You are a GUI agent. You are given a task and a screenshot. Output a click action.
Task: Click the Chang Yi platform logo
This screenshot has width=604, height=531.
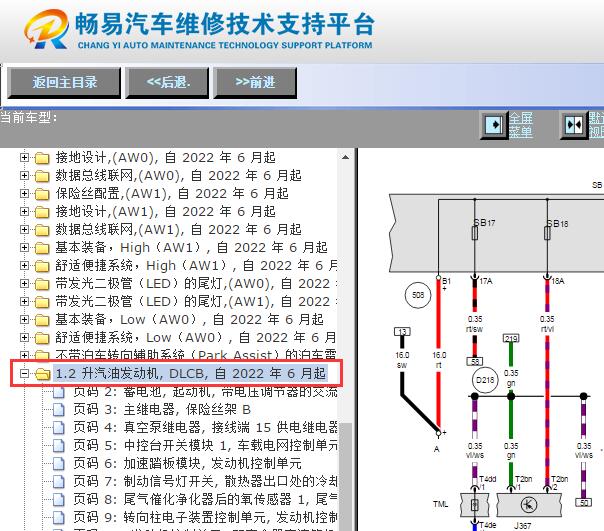click(x=46, y=29)
